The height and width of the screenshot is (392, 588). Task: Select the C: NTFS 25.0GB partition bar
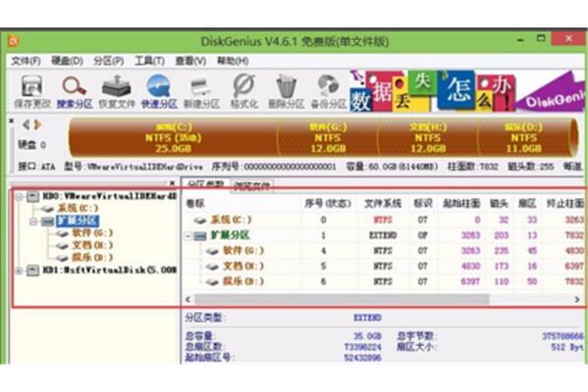[x=173, y=137]
